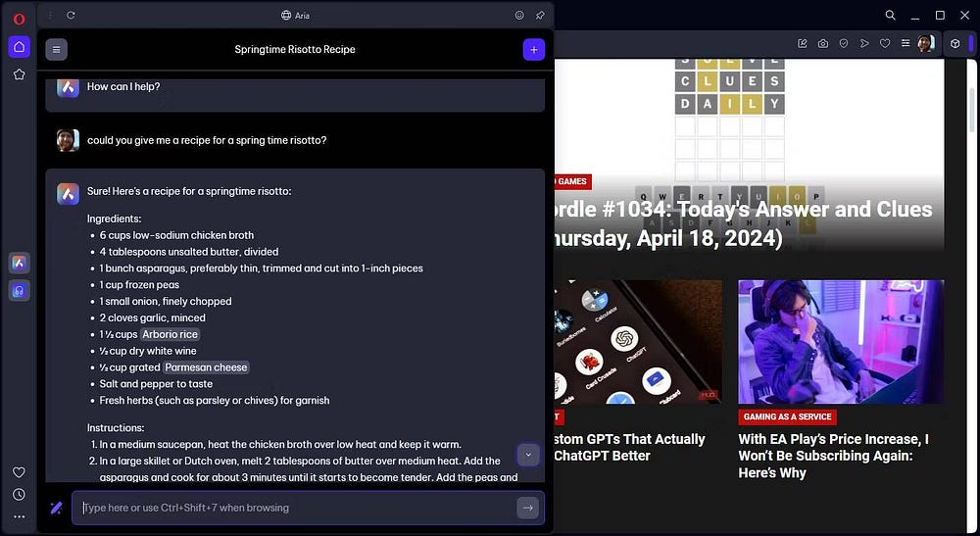
Task: Click the GAMING AS A SERVICE category tag
Action: tap(788, 416)
